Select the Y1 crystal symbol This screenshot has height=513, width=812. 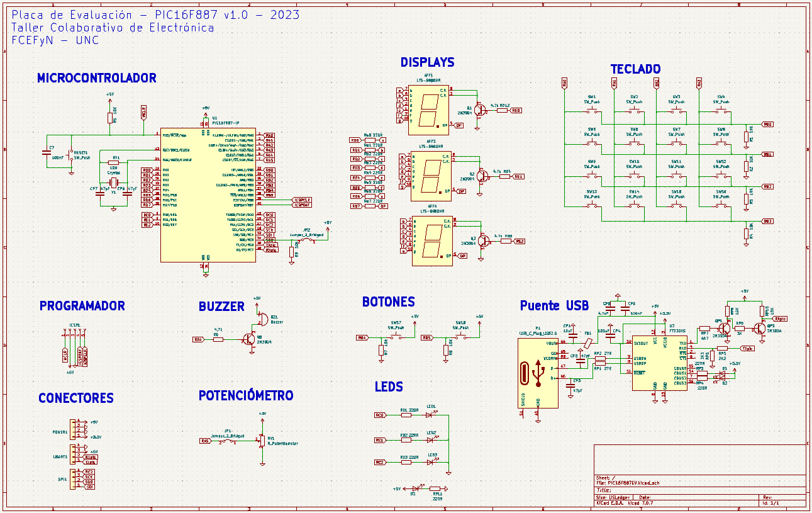click(x=114, y=182)
